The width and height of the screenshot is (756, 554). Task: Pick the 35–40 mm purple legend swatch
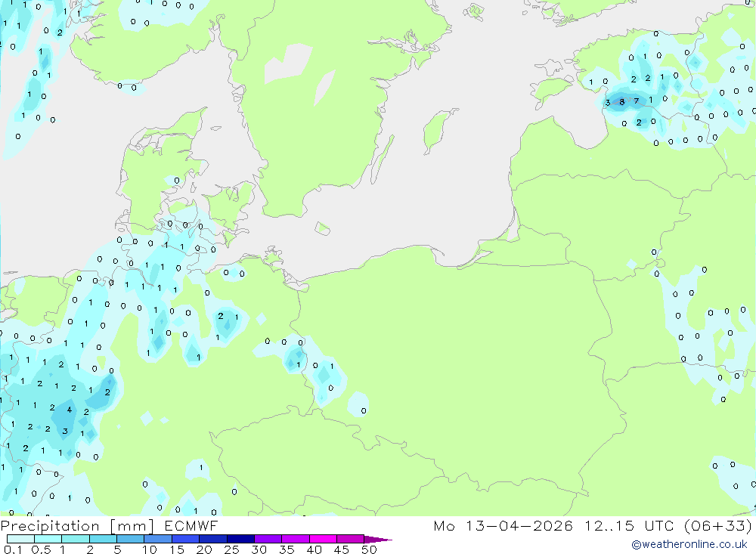pyautogui.click(x=296, y=539)
